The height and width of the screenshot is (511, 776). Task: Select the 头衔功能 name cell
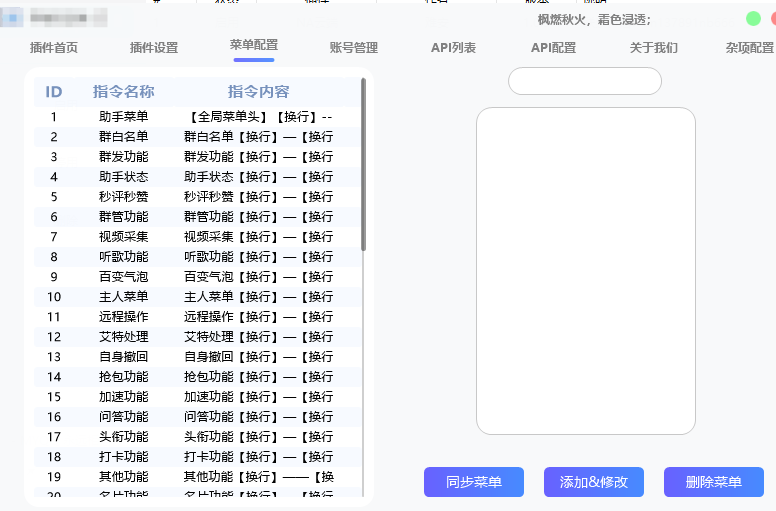(123, 437)
